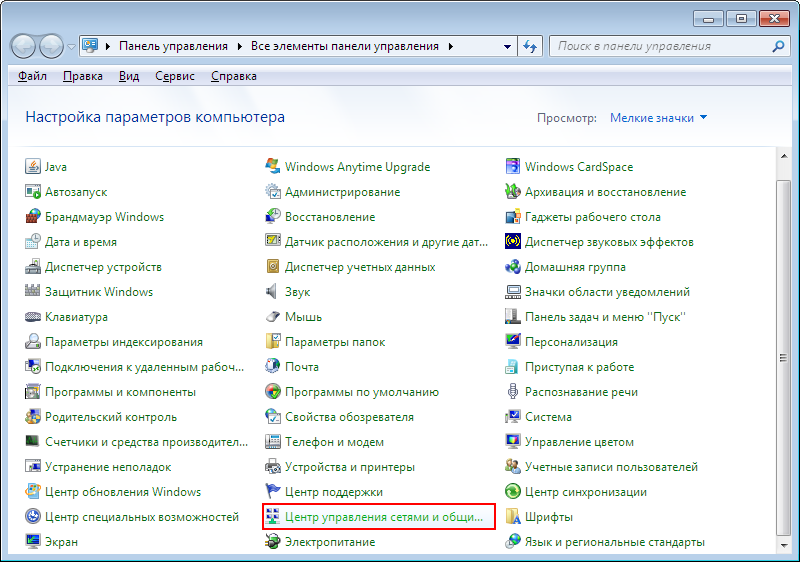
Task: Click the scrollbar down arrow
Action: pos(784,545)
